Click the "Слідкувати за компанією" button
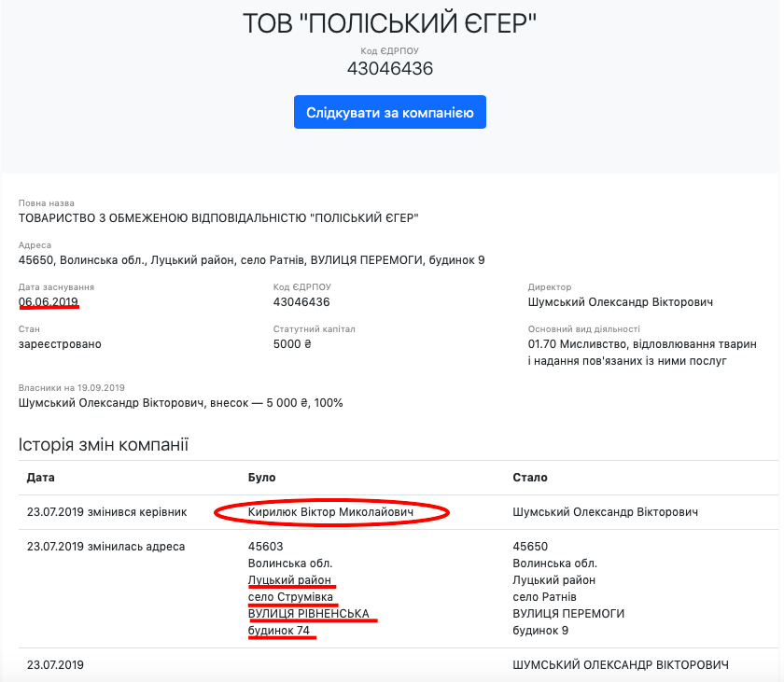The height and width of the screenshot is (682, 784). point(390,112)
